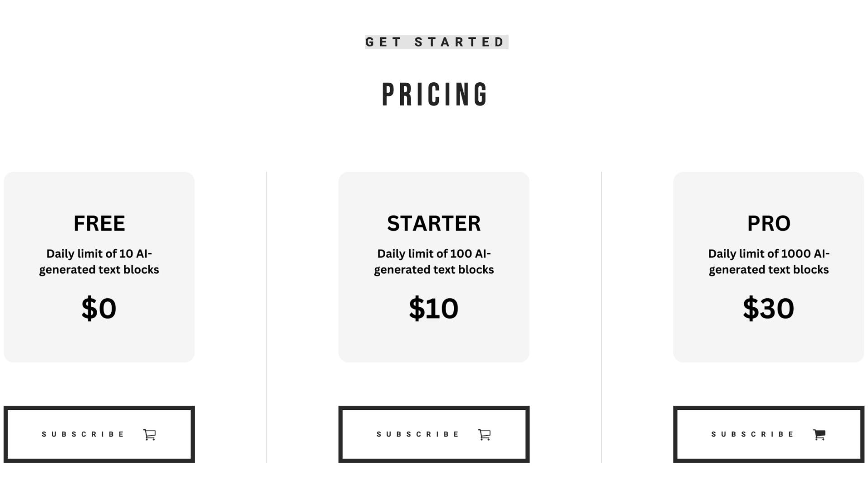
Task: Click the highlighted GET STARTED label
Action: (437, 42)
